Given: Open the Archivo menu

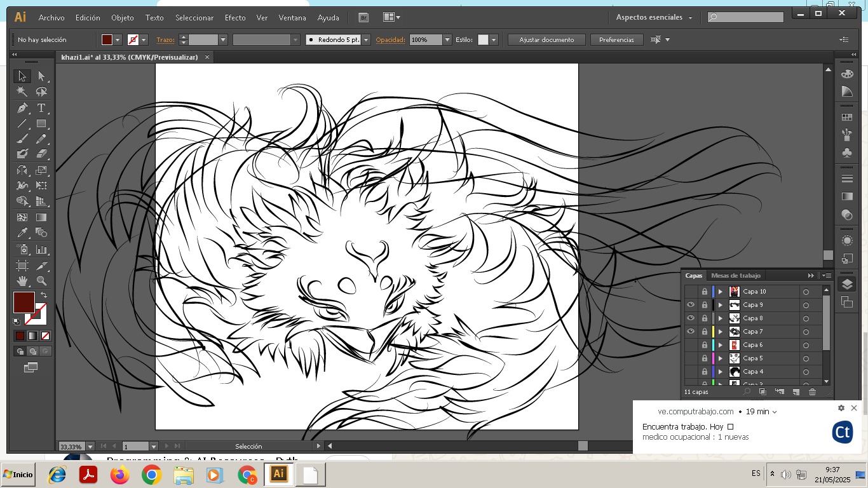Looking at the screenshot, I should tap(51, 18).
